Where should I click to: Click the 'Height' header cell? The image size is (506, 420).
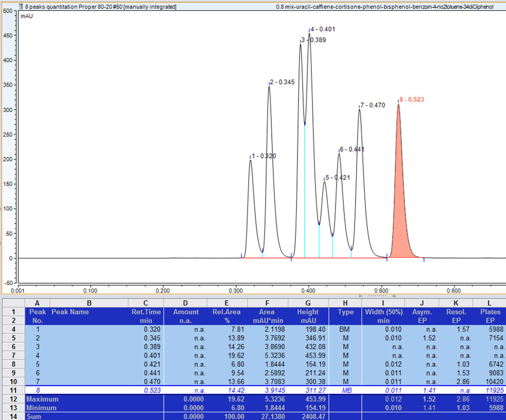[x=308, y=312]
